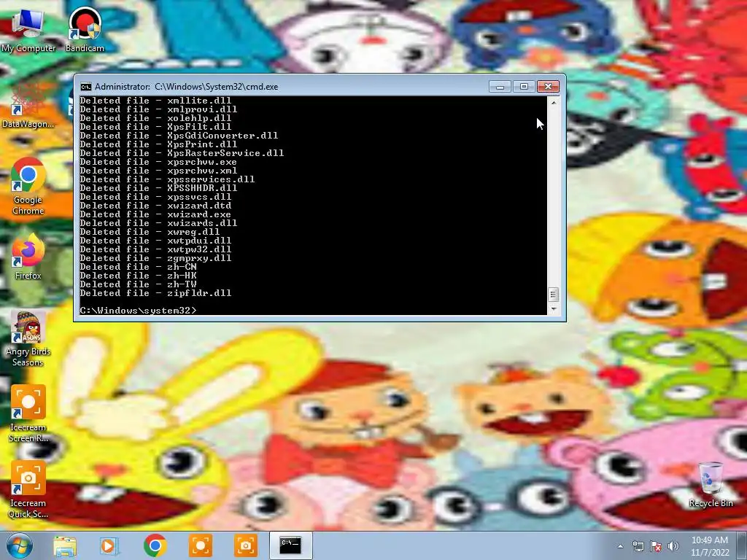The height and width of the screenshot is (560, 747).
Task: Open the Action Center flag tray icon
Action: [656, 546]
